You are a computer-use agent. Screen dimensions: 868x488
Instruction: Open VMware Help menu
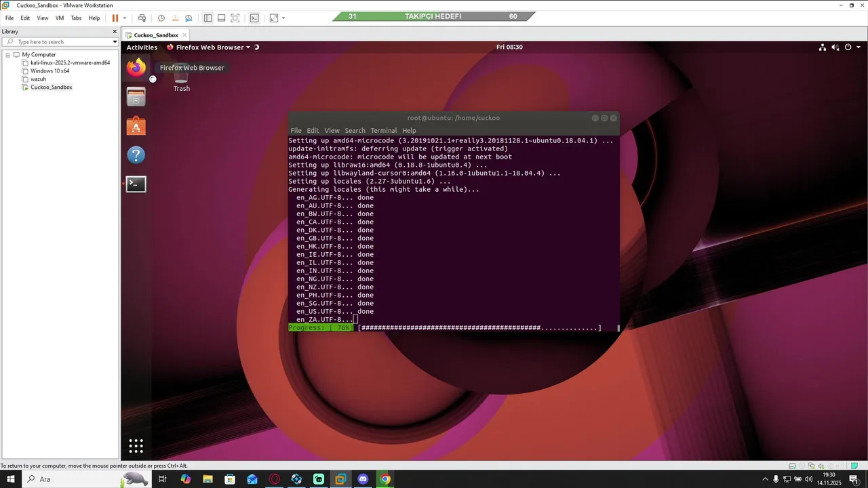coord(94,18)
